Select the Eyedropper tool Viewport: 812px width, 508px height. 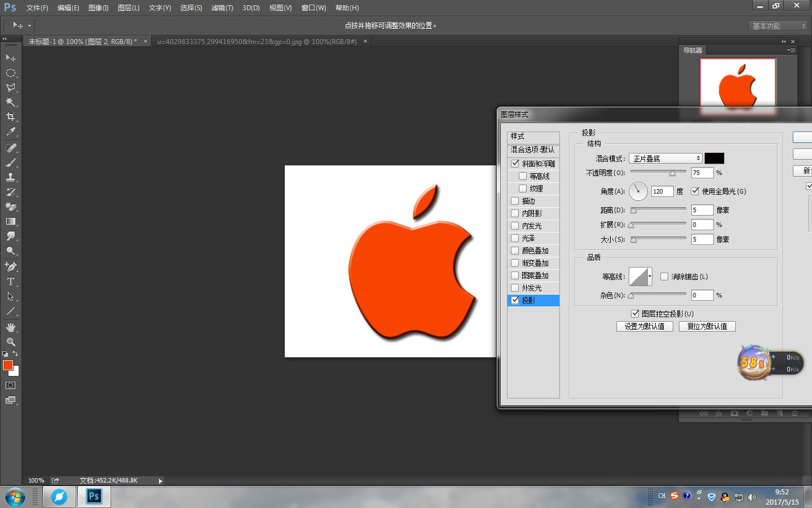point(11,132)
